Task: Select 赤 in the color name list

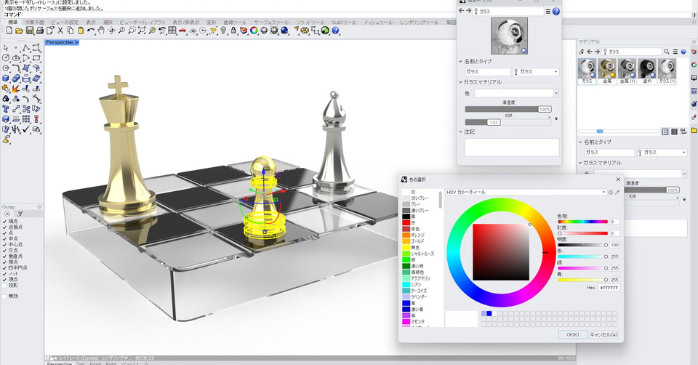Action: 413,223
